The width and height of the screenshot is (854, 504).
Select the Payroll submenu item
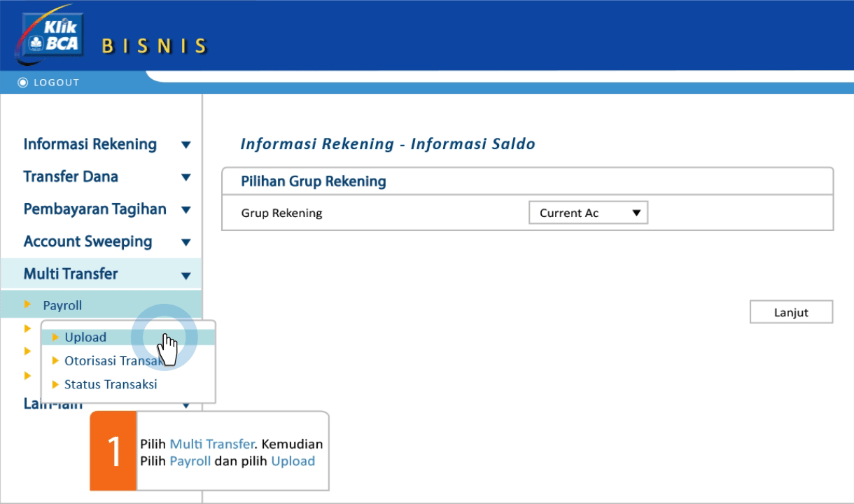coord(100,305)
